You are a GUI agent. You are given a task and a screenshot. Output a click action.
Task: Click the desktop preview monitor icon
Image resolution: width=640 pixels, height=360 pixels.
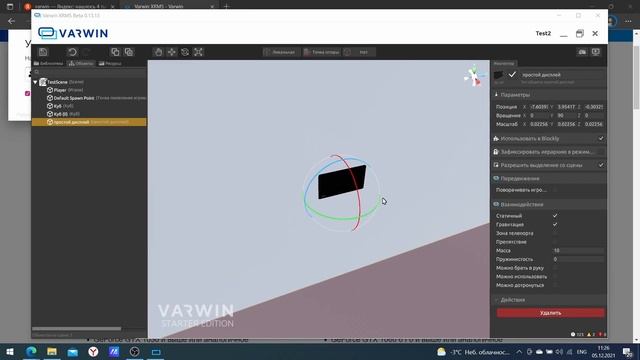(x=596, y=52)
